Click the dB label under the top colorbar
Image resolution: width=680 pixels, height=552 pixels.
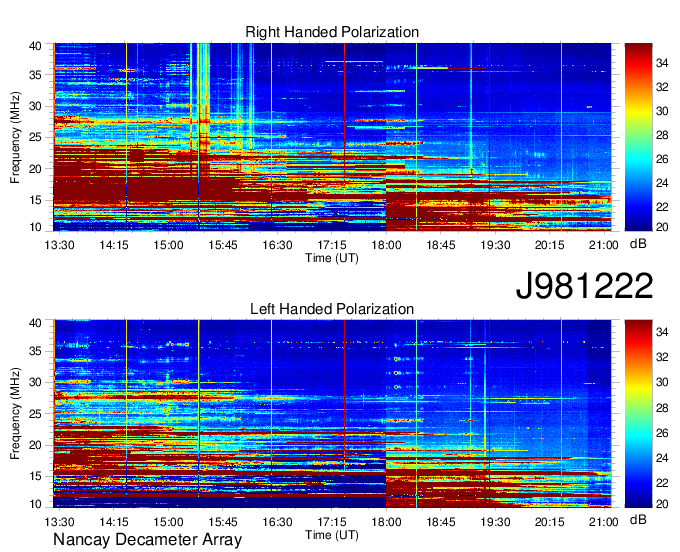pos(638,244)
